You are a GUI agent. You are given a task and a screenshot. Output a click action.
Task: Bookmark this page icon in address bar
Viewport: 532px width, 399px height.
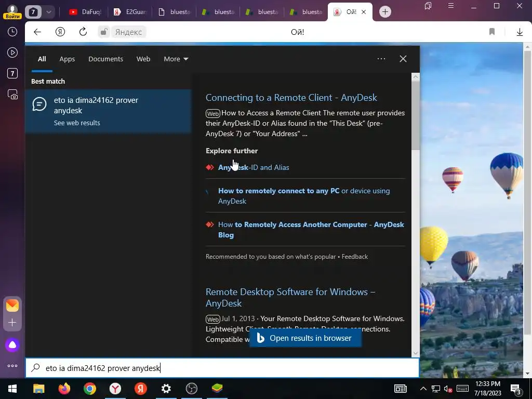[491, 32]
